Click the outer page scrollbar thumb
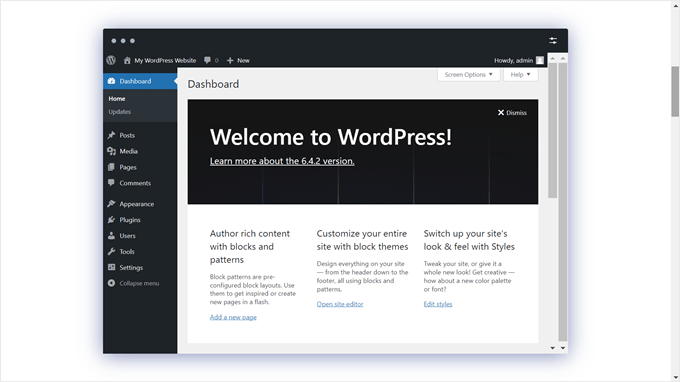 click(x=675, y=91)
